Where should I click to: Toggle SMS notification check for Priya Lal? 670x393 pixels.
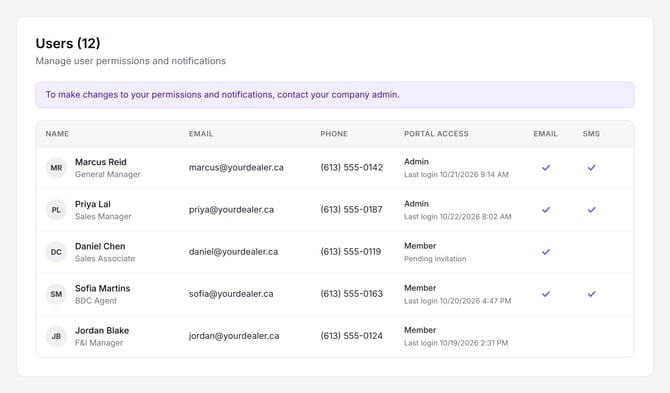coord(591,210)
